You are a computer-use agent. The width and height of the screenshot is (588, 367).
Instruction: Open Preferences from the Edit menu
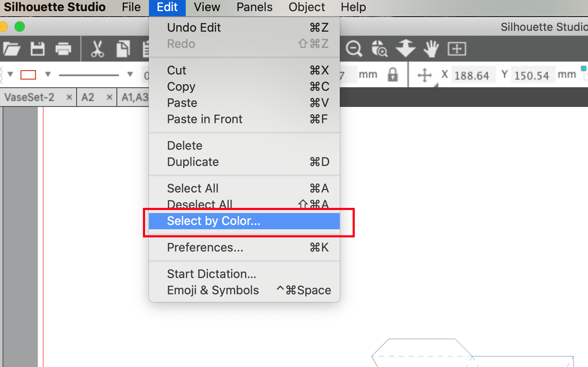205,248
